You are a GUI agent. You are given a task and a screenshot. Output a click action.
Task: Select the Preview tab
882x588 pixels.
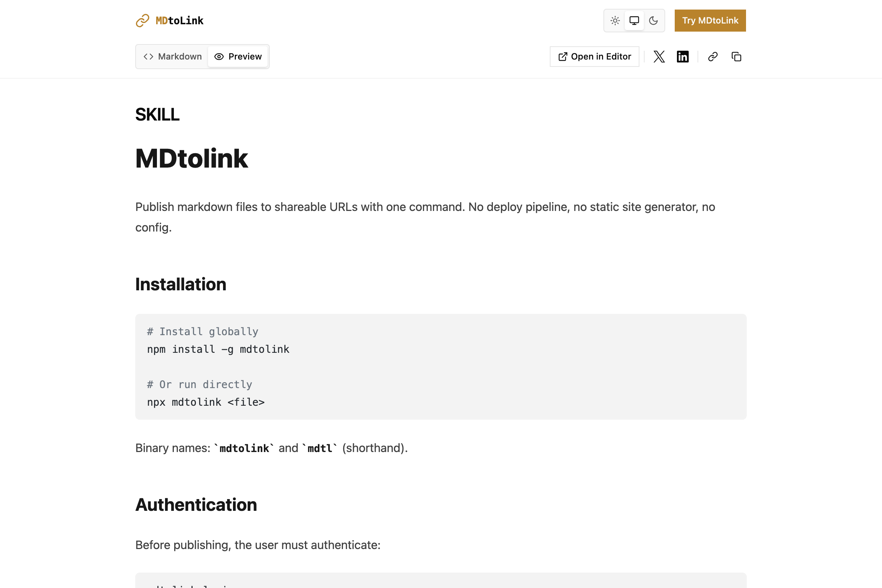[238, 56]
